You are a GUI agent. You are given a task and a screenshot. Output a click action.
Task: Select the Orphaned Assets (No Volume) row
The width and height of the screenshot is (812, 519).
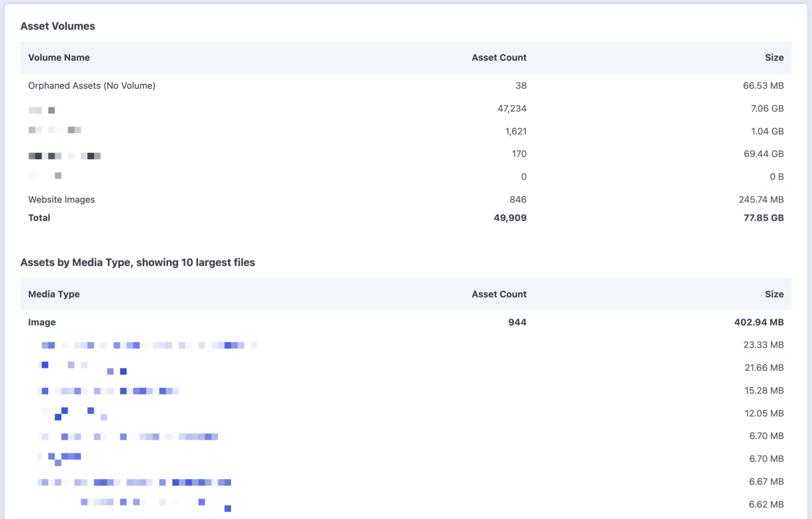tap(92, 85)
